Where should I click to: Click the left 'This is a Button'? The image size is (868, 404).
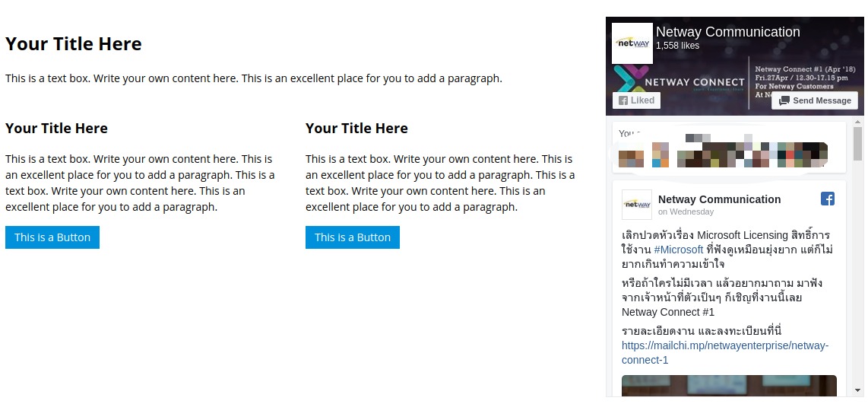pos(52,237)
